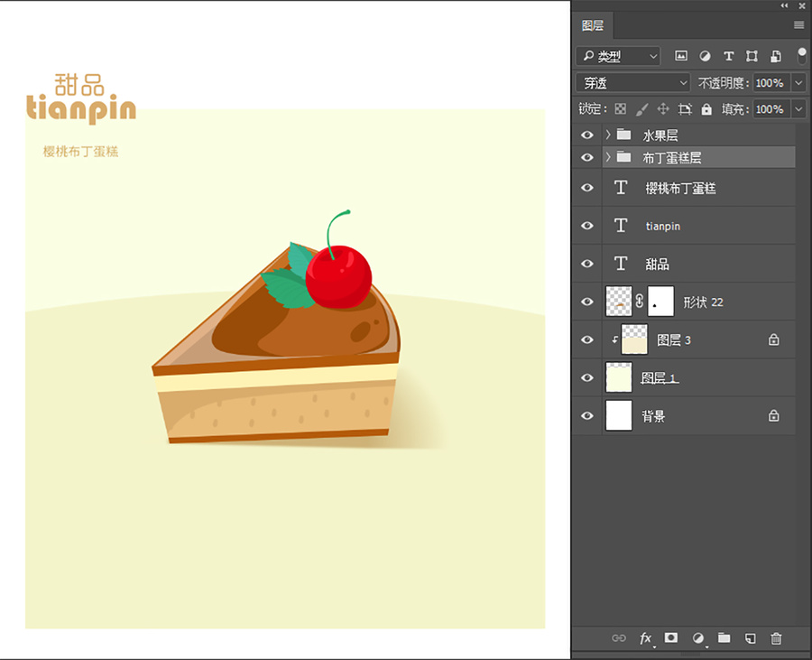The width and height of the screenshot is (812, 660).
Task: Open the fx layer style menu
Action: (x=646, y=638)
